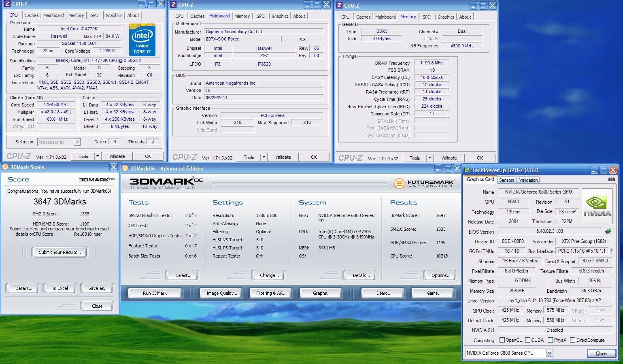The image size is (623, 364).
Task: Click the DRAM Frequency 1199.8 MHz field
Action: coord(432,63)
